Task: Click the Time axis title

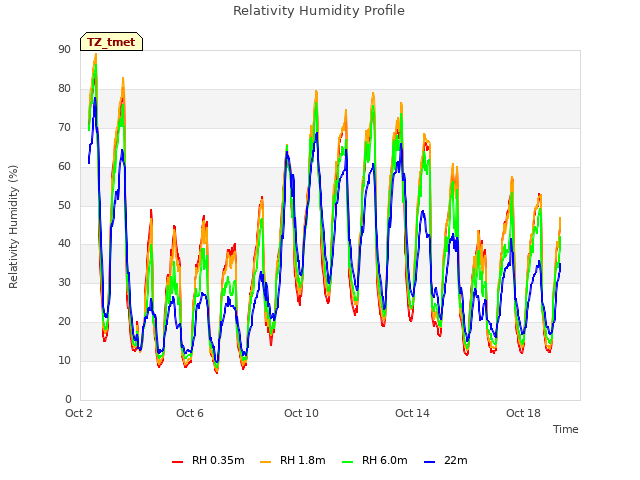Action: [565, 429]
